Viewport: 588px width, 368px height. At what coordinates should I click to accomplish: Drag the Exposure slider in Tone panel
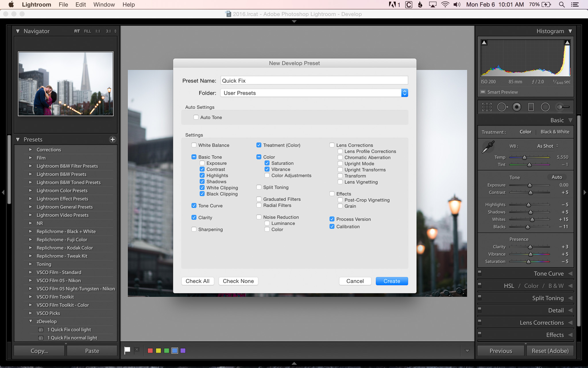pos(530,185)
